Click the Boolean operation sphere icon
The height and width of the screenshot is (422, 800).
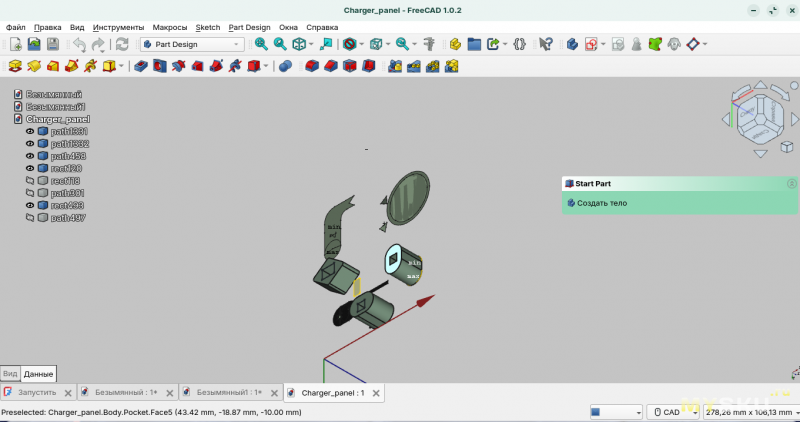[285, 66]
